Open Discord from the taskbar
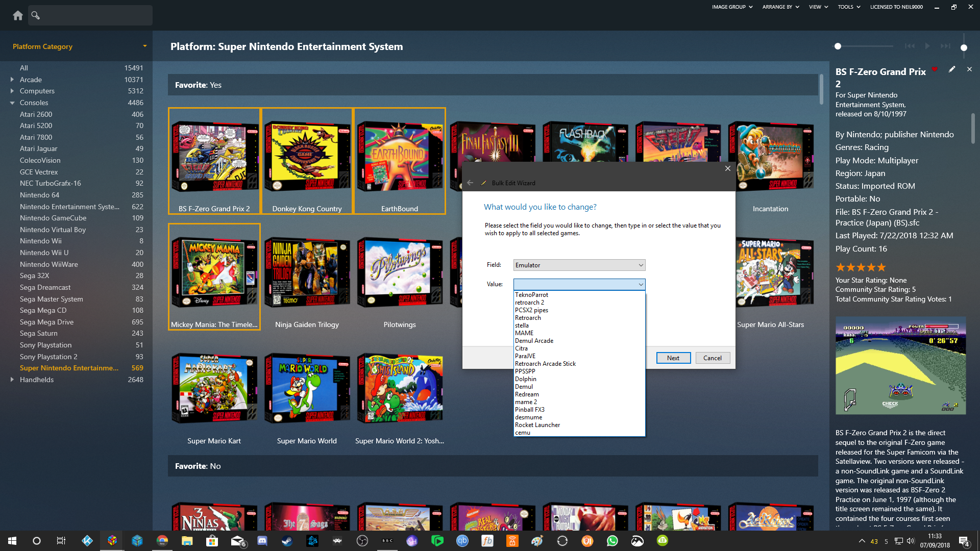The height and width of the screenshot is (551, 980). [262, 541]
